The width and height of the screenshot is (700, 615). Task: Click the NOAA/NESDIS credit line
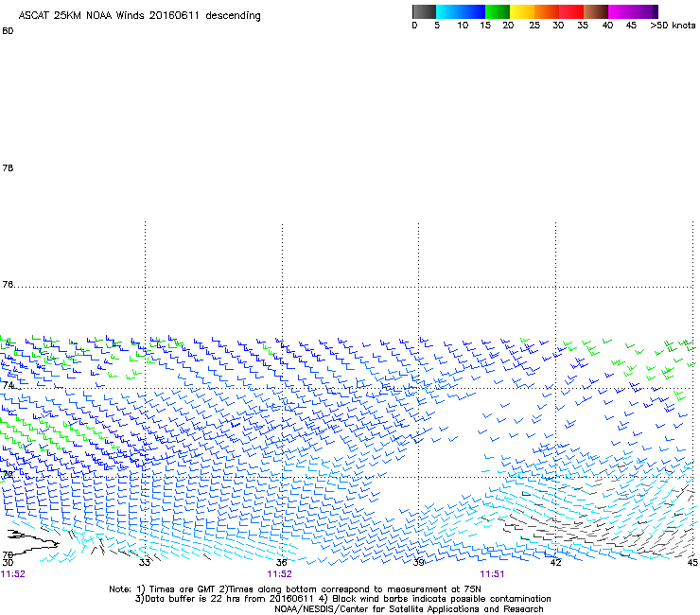click(409, 609)
